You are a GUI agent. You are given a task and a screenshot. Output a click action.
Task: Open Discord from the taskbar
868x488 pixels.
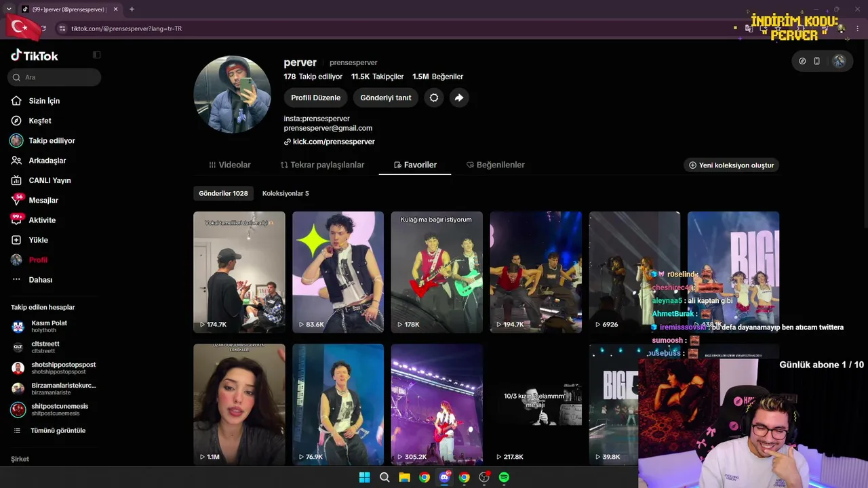pyautogui.click(x=444, y=477)
